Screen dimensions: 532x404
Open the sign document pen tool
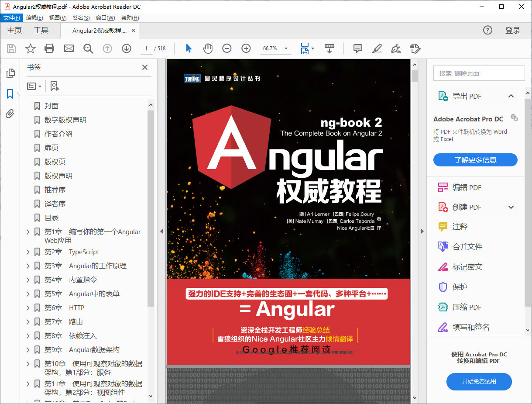396,48
